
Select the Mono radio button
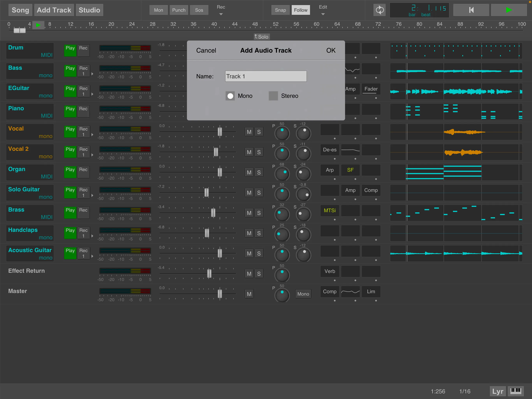coord(230,96)
